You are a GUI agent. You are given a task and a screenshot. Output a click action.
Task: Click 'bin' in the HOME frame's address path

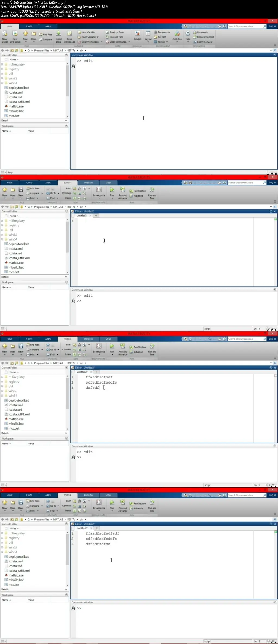pos(81,51)
